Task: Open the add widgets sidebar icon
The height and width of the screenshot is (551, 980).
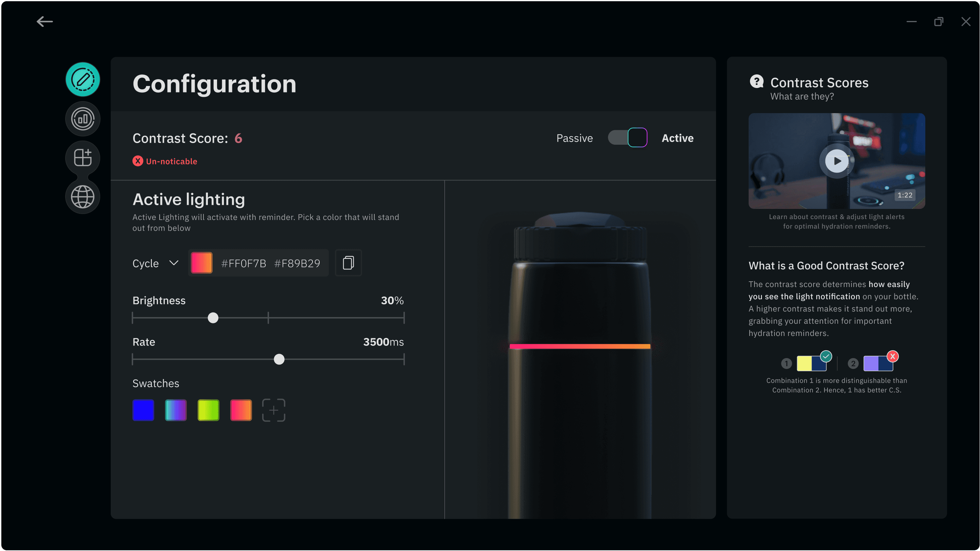Action: (83, 158)
